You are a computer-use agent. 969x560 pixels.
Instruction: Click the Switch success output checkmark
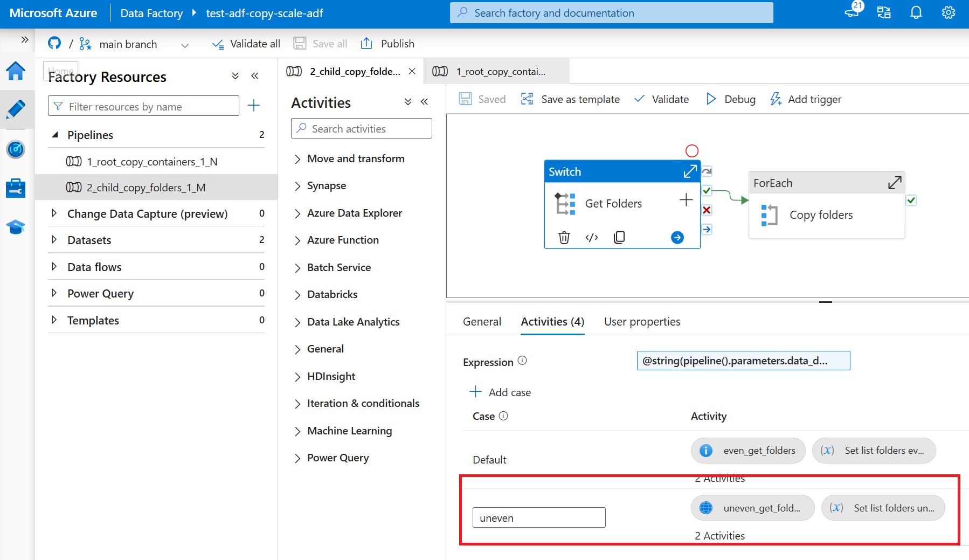click(x=707, y=191)
